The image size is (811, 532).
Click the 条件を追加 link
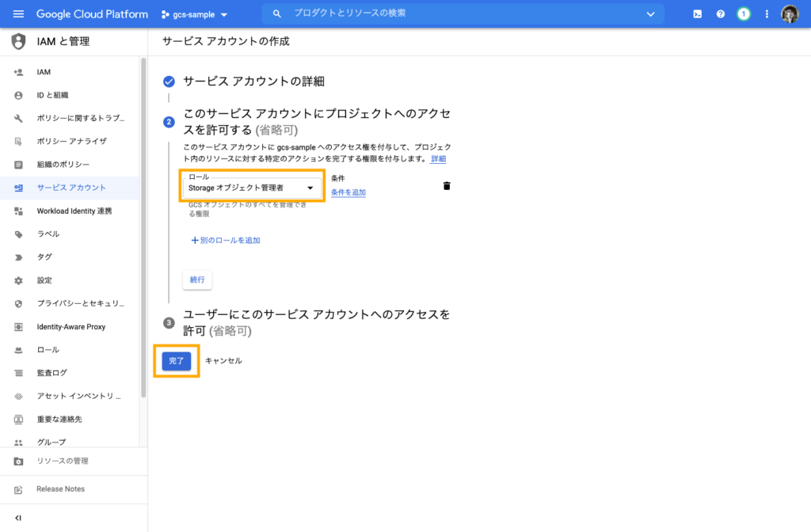click(348, 192)
